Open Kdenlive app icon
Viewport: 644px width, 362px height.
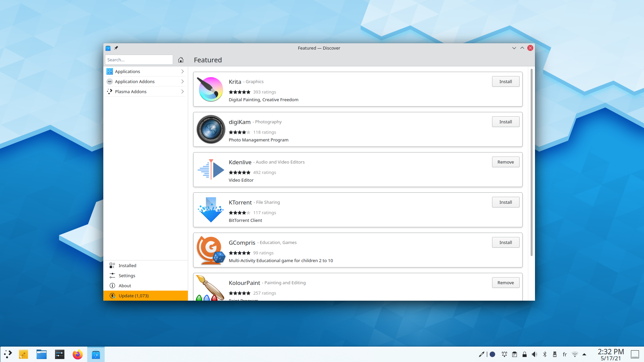tap(211, 170)
